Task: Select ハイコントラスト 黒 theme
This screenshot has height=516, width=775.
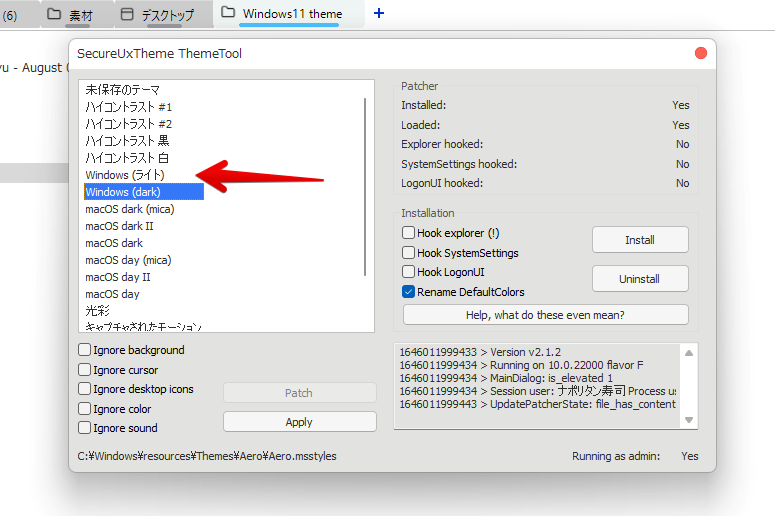Action: [x=127, y=141]
